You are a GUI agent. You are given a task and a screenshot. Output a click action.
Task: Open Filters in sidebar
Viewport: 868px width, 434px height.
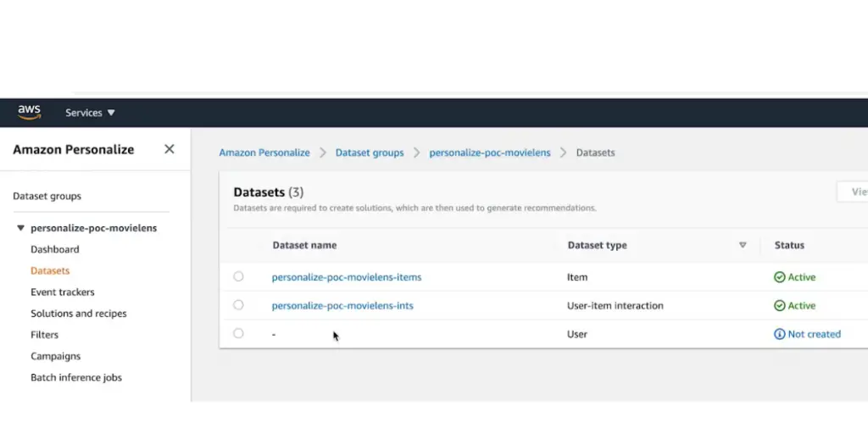pos(44,334)
